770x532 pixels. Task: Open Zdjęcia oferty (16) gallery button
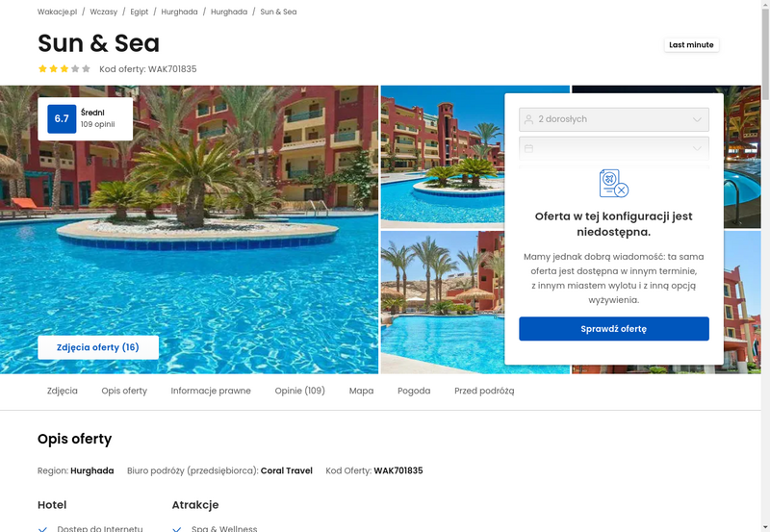98,347
